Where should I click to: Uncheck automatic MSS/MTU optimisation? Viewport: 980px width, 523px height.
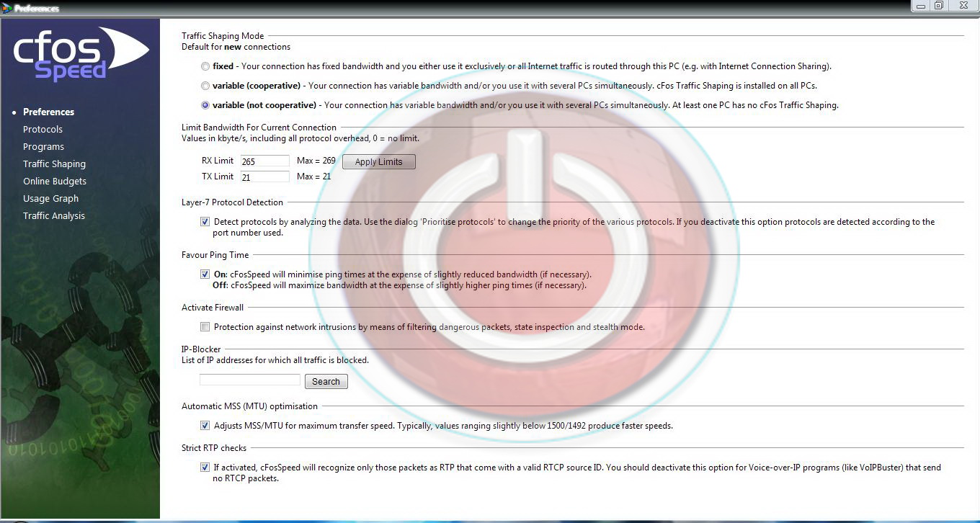[x=205, y=425]
